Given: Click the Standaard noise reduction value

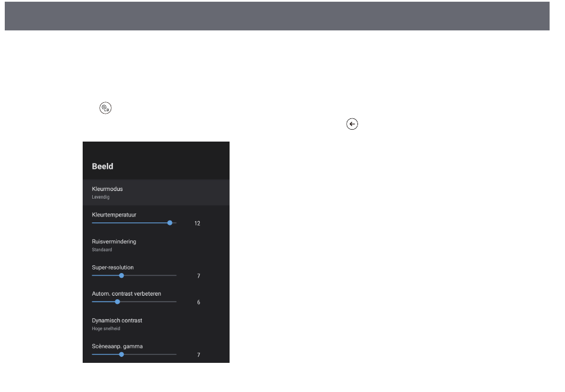Looking at the screenshot, I should coord(102,250).
